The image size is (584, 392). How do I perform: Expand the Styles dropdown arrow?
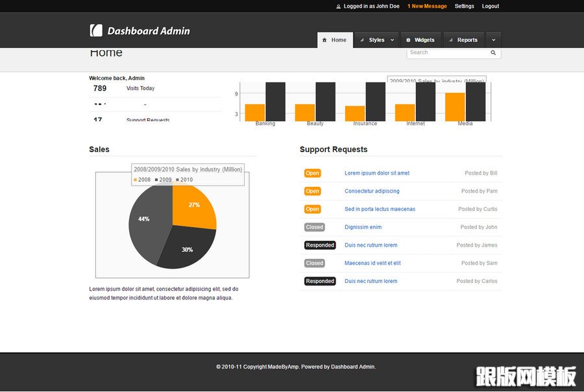click(392, 40)
